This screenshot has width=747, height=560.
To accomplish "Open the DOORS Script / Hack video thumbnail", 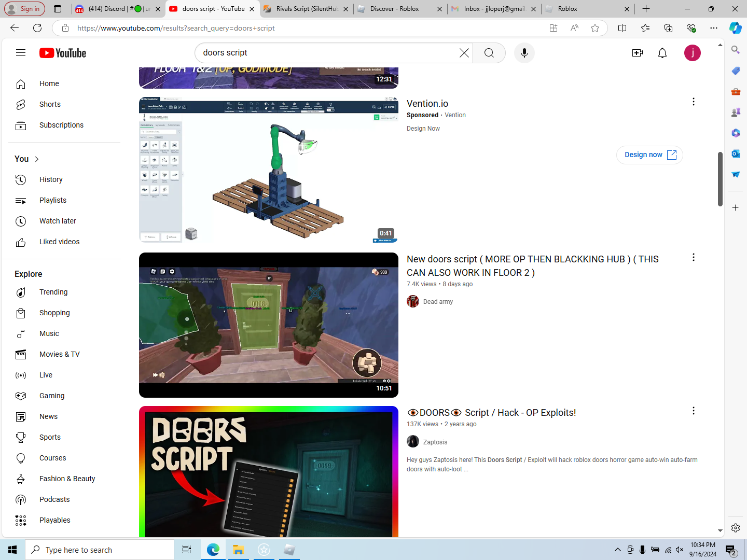I will [269, 471].
